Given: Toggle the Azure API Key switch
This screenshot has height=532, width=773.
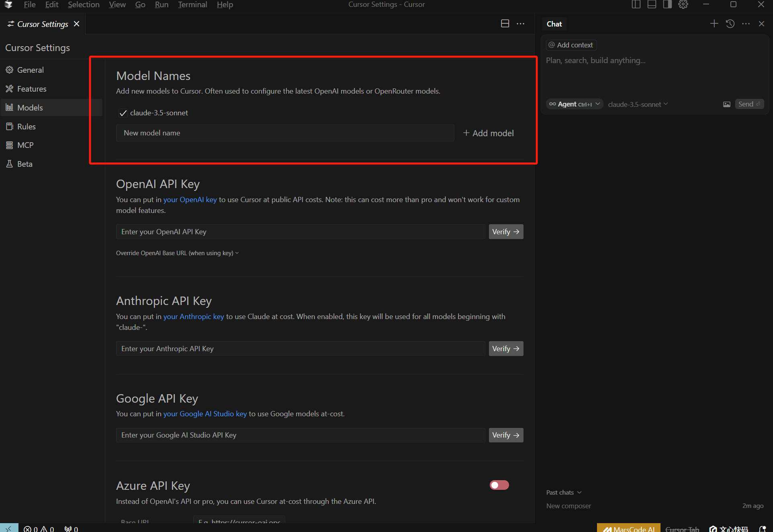Looking at the screenshot, I should (499, 485).
